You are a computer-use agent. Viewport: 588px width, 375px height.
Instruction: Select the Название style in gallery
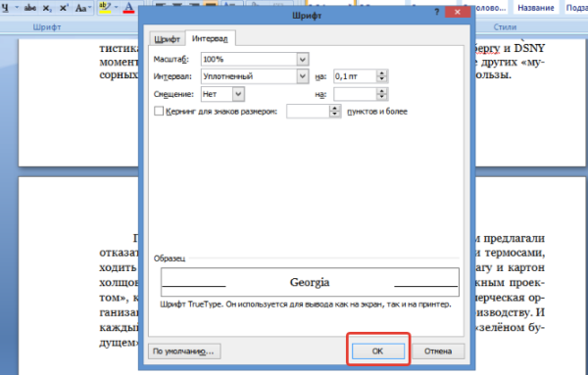tap(536, 8)
